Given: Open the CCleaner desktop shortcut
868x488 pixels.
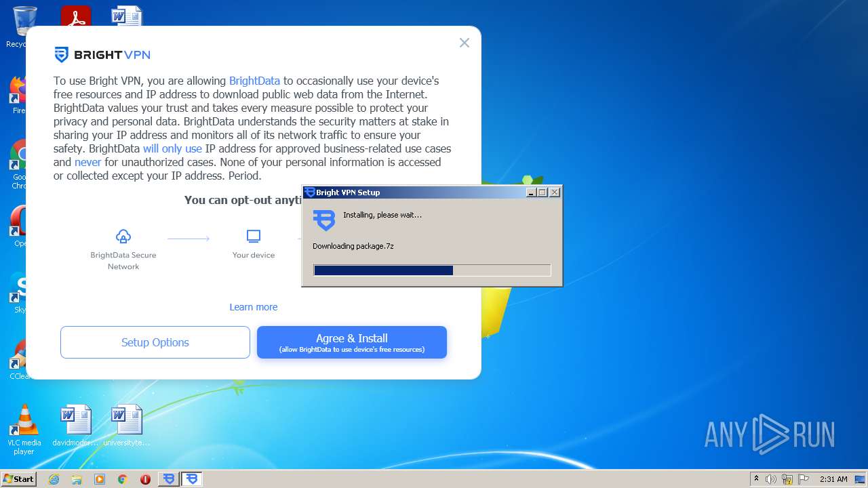Looking at the screenshot, I should point(18,359).
